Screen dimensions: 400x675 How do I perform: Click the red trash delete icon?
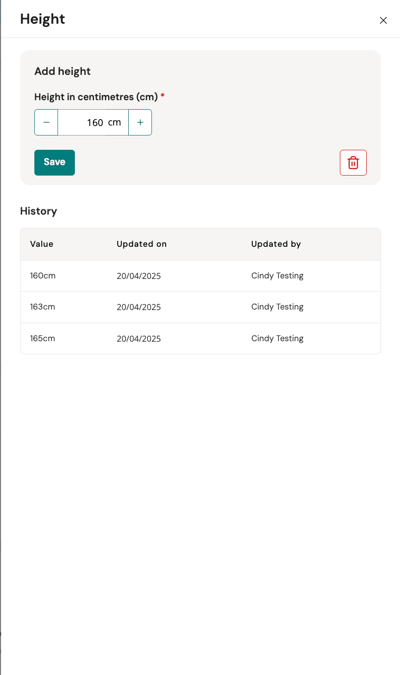pyautogui.click(x=353, y=163)
